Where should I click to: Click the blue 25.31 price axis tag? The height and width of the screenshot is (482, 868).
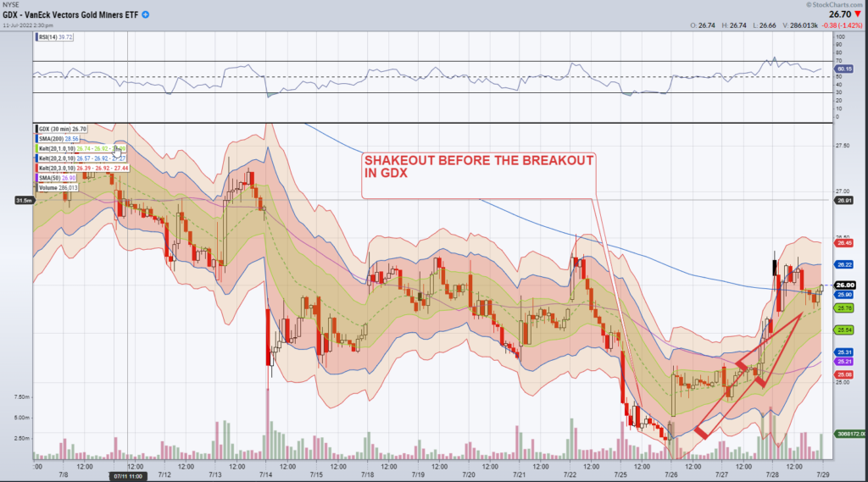(x=844, y=352)
